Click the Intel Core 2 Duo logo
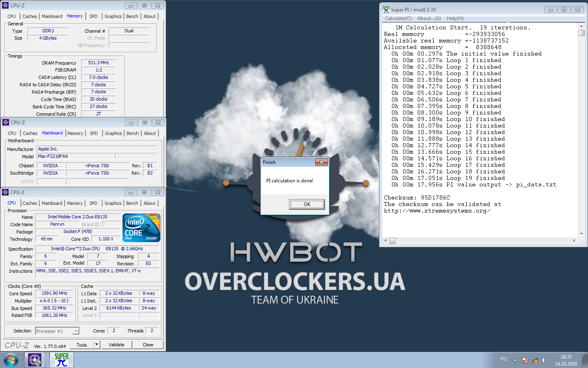588x368 pixels. pos(142,228)
